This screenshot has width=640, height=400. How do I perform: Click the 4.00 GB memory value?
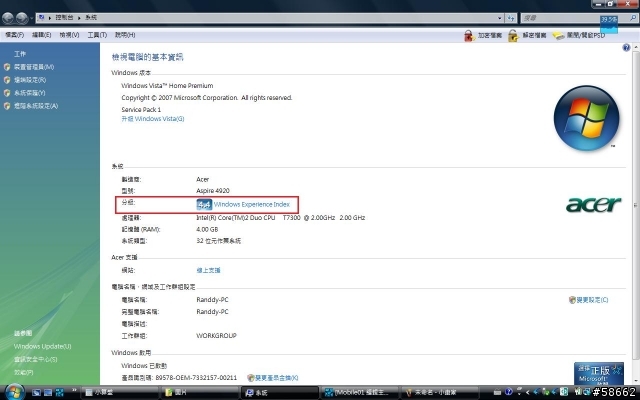[207, 229]
